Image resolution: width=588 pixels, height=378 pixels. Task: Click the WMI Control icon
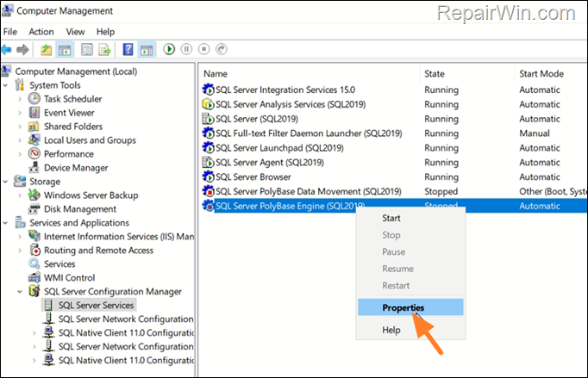point(34,277)
